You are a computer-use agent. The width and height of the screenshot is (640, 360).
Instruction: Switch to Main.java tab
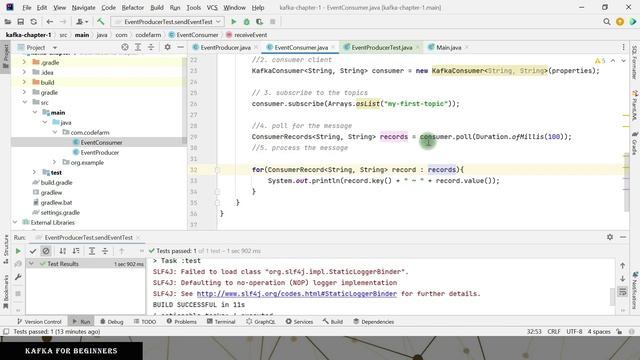pos(449,48)
